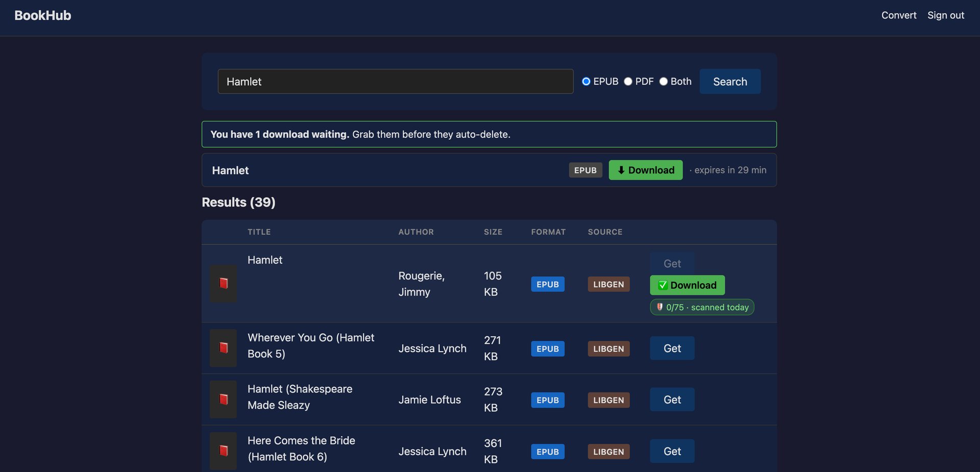Click the book cover icon for Wherever You Go
Screen dimensions: 980x472
click(223, 348)
